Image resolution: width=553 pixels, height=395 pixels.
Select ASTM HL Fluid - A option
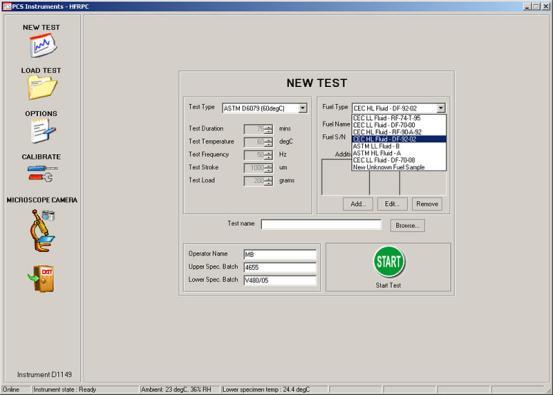click(x=399, y=153)
